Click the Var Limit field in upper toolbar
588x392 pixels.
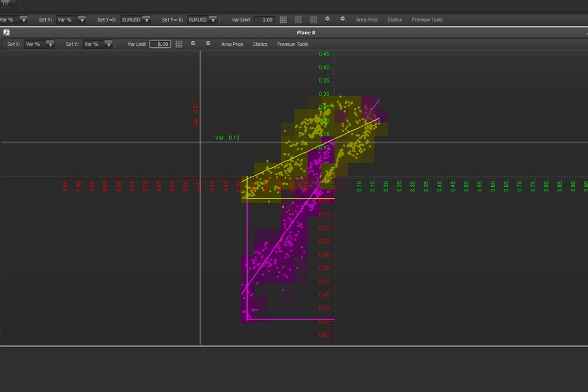(x=265, y=20)
